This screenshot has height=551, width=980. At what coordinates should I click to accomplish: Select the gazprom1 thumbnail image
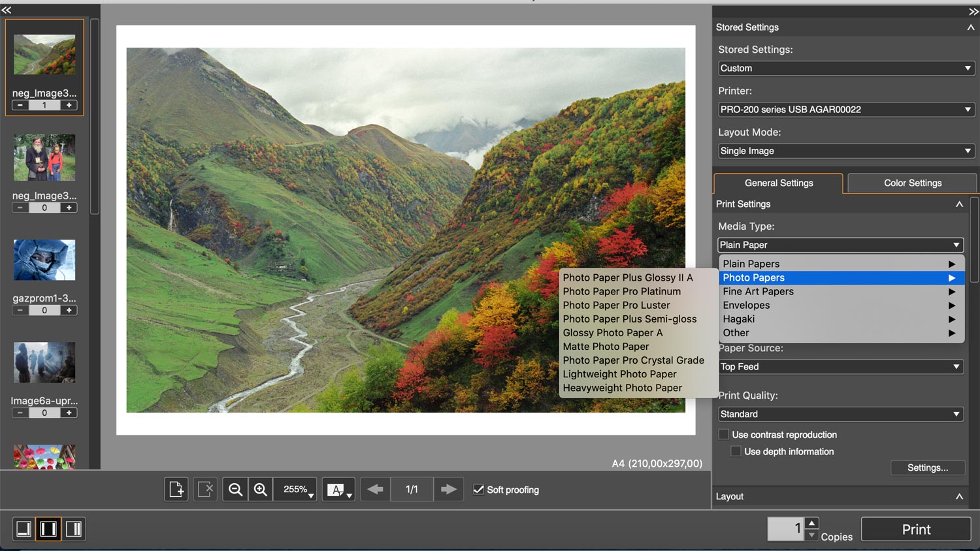44,260
